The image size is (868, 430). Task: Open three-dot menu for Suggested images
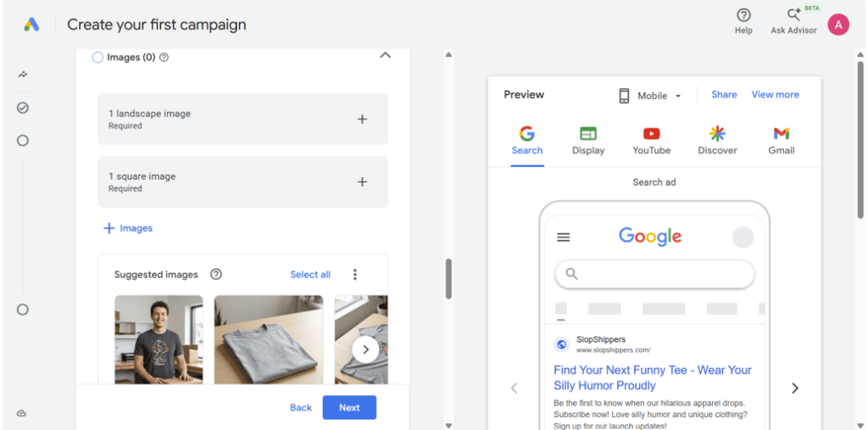coord(355,274)
